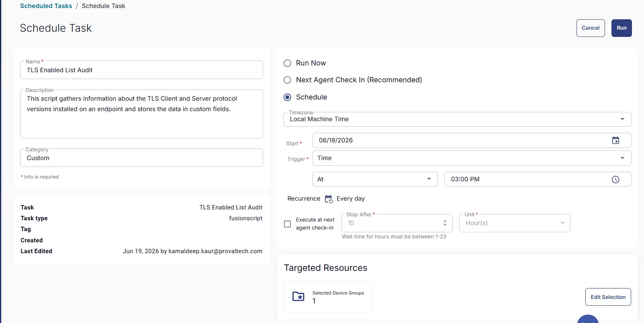The width and height of the screenshot is (644, 323).
Task: Open the blue chat bubble at bottom
Action: 588,319
